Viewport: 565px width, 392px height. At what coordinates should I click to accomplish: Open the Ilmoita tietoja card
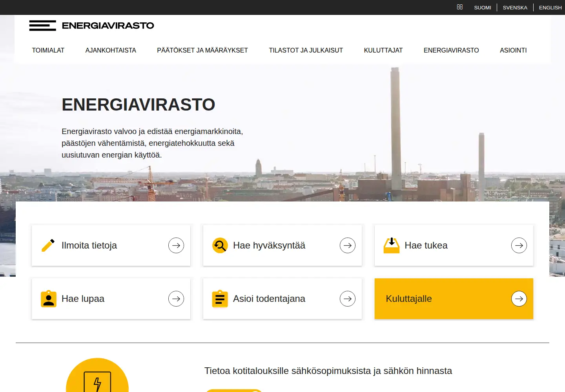[111, 245]
